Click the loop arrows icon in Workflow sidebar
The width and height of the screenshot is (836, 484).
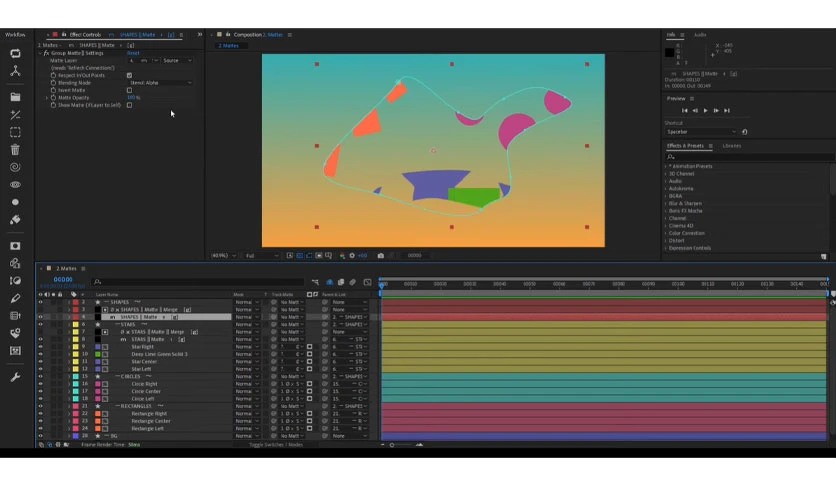[15, 53]
